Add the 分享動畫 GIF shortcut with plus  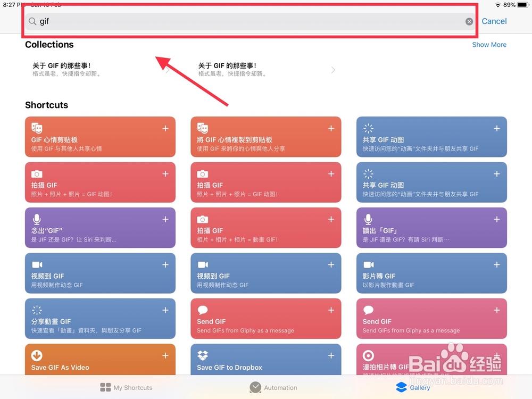pos(165,310)
